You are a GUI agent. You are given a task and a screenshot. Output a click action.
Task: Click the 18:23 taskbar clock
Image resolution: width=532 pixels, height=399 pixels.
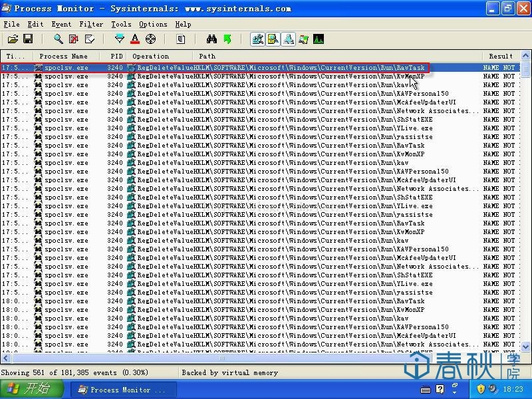tap(513, 389)
